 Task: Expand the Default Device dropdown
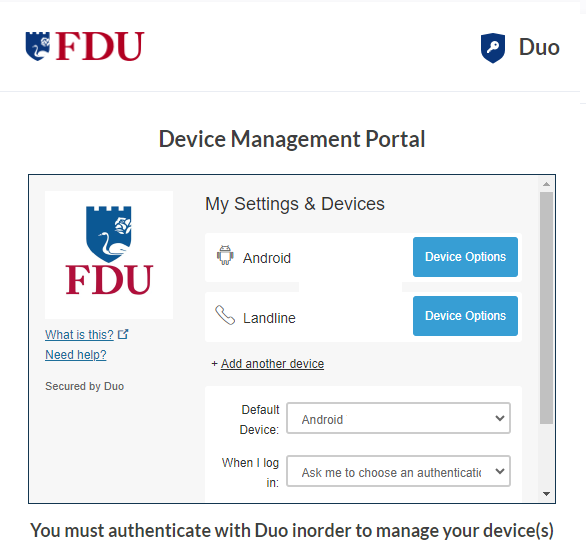click(398, 418)
